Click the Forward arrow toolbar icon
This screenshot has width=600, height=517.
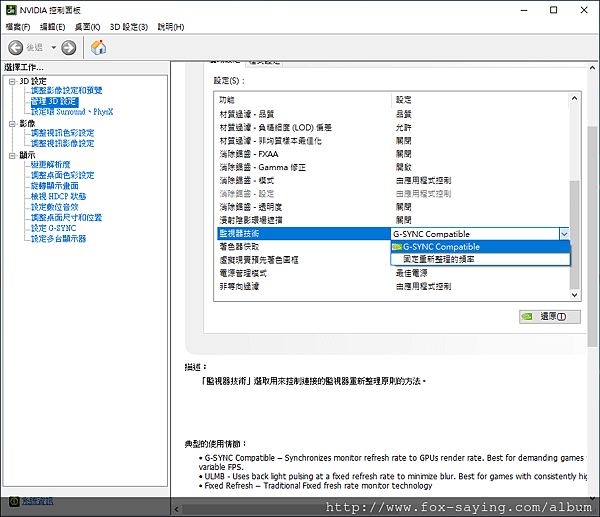[x=69, y=48]
